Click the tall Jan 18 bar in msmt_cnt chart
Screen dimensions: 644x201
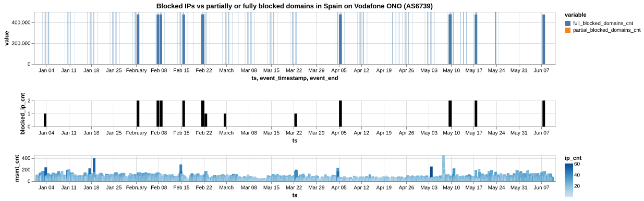(94, 169)
